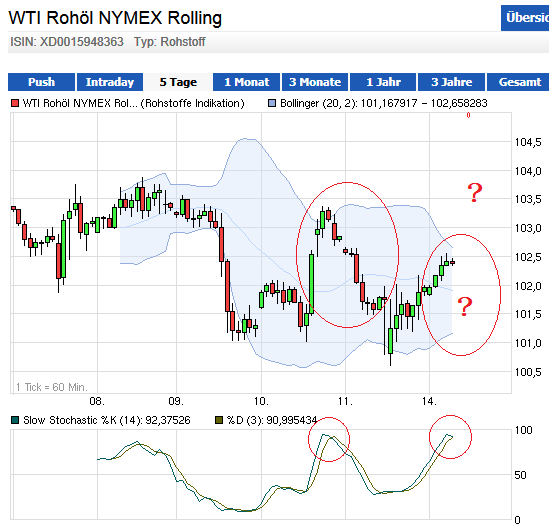Image resolution: width=549 pixels, height=526 pixels.
Task: Click the Slow Stochastic %K (14) label
Action: 107,420
